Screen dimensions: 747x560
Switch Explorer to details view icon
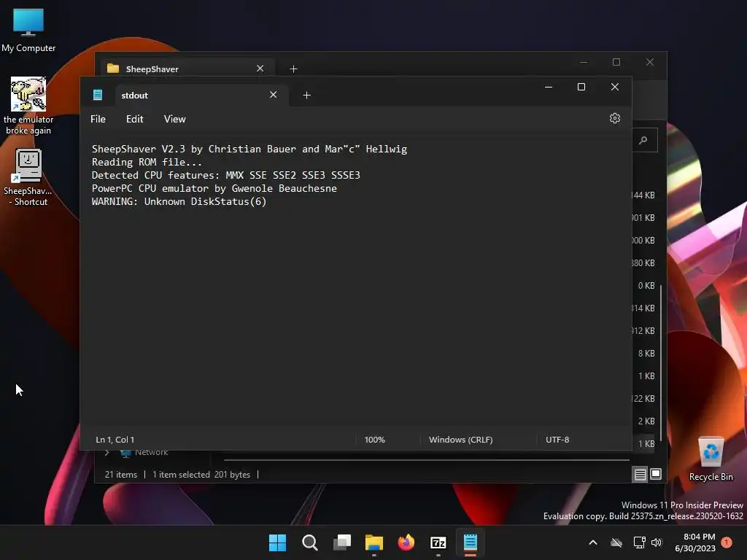(640, 474)
